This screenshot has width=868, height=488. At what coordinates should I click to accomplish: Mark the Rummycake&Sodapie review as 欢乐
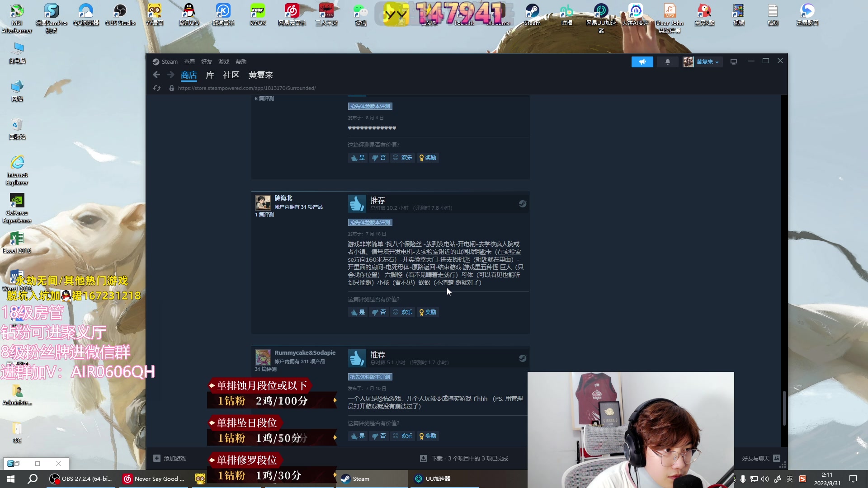pos(402,436)
